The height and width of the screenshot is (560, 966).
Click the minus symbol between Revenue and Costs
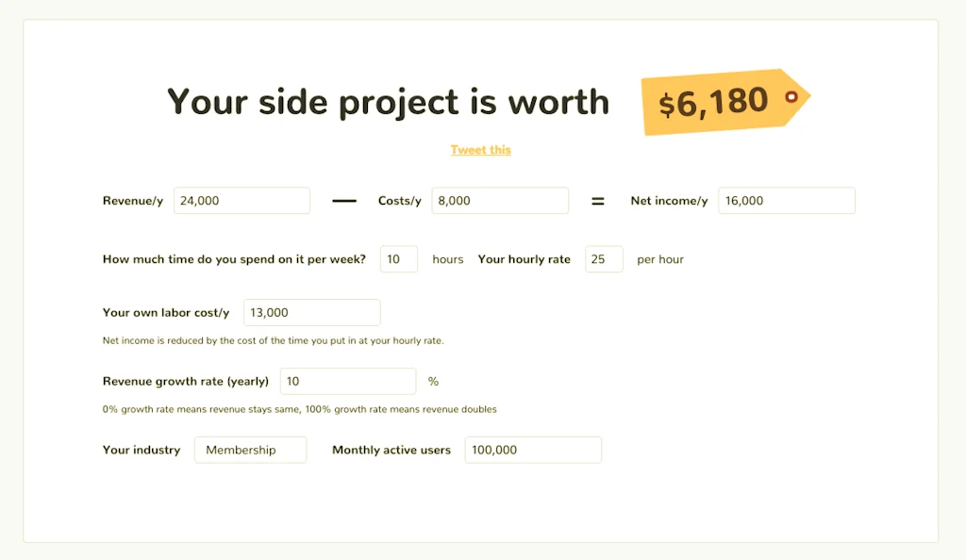(344, 200)
